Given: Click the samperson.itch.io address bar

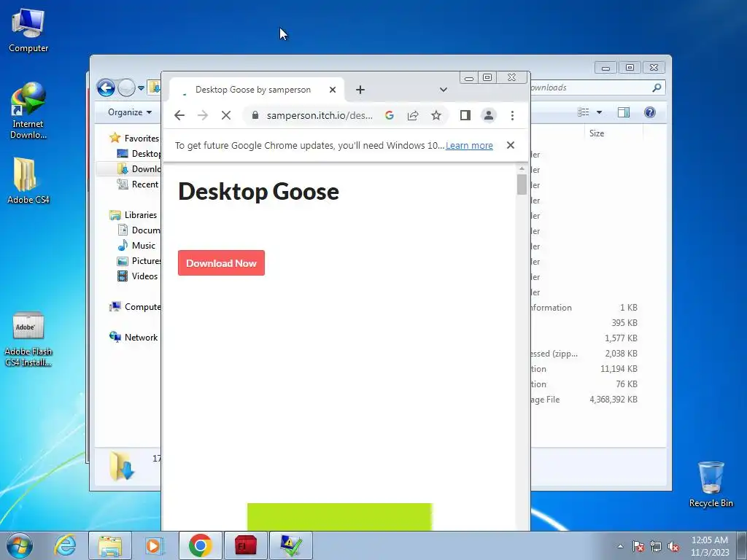Looking at the screenshot, I should click(320, 115).
